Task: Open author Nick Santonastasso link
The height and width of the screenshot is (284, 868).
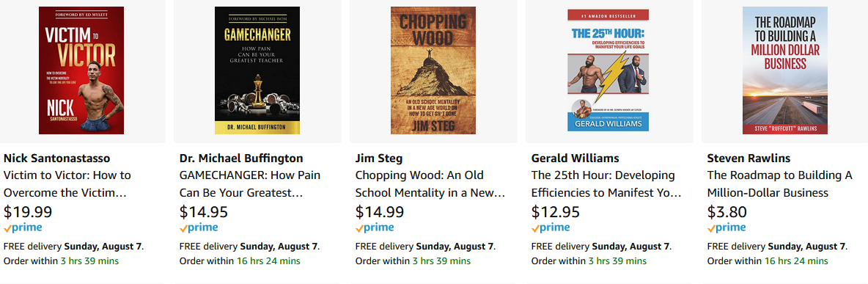Action: pyautogui.click(x=56, y=159)
